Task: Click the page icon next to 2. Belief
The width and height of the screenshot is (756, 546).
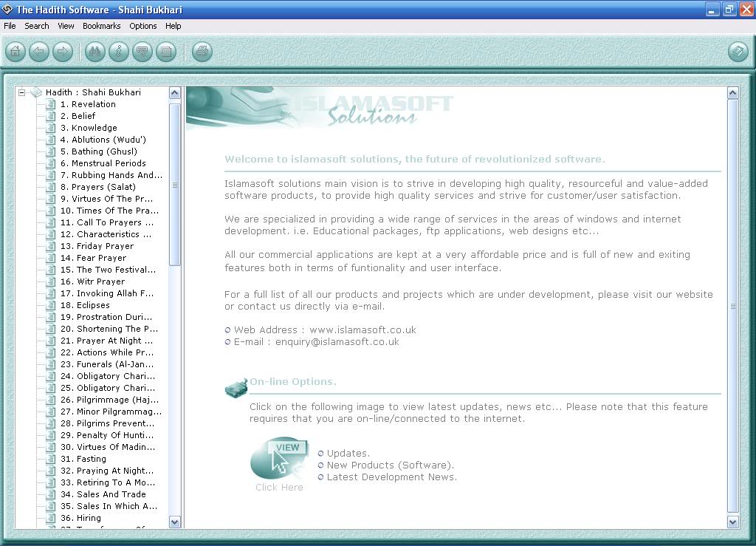Action: [51, 116]
